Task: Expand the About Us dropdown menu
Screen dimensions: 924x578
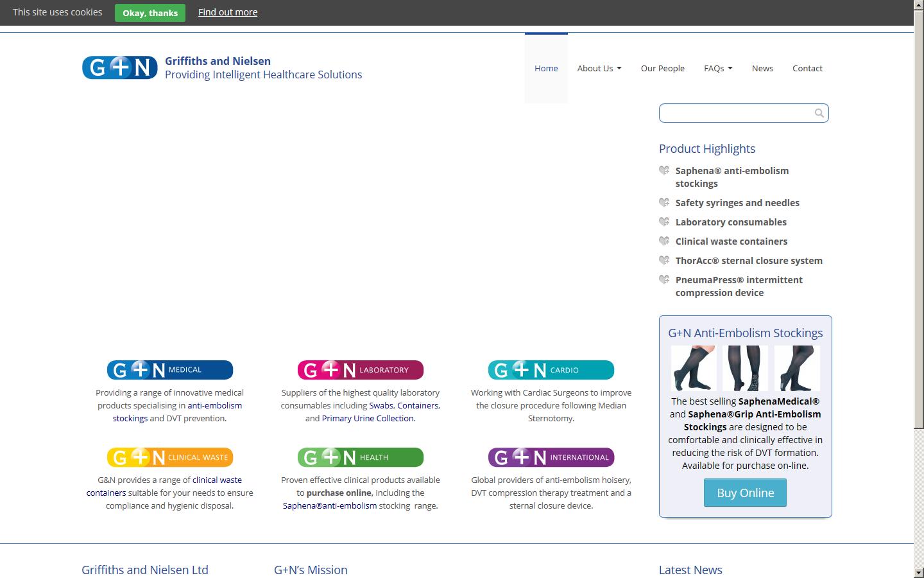Action: pos(599,68)
